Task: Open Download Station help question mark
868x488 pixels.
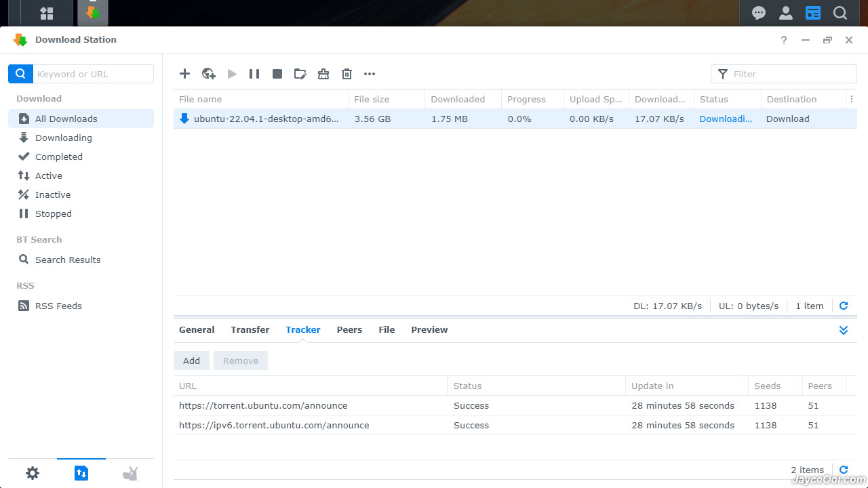Action: pos(784,40)
